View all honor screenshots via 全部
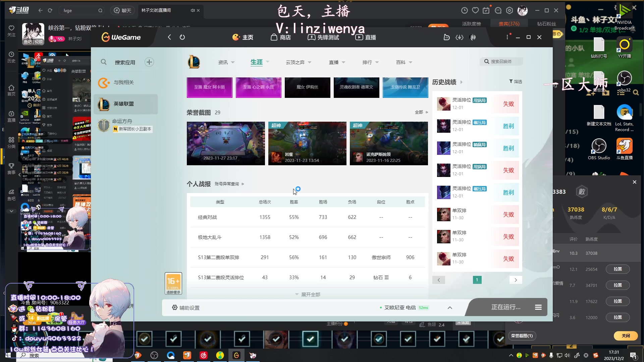This screenshot has height=362, width=644. click(x=421, y=112)
